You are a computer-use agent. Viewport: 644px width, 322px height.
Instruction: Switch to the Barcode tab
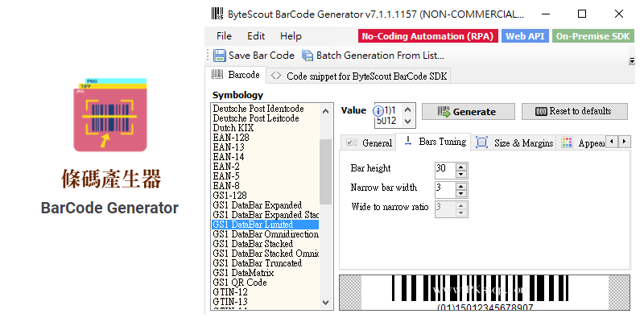click(x=235, y=75)
